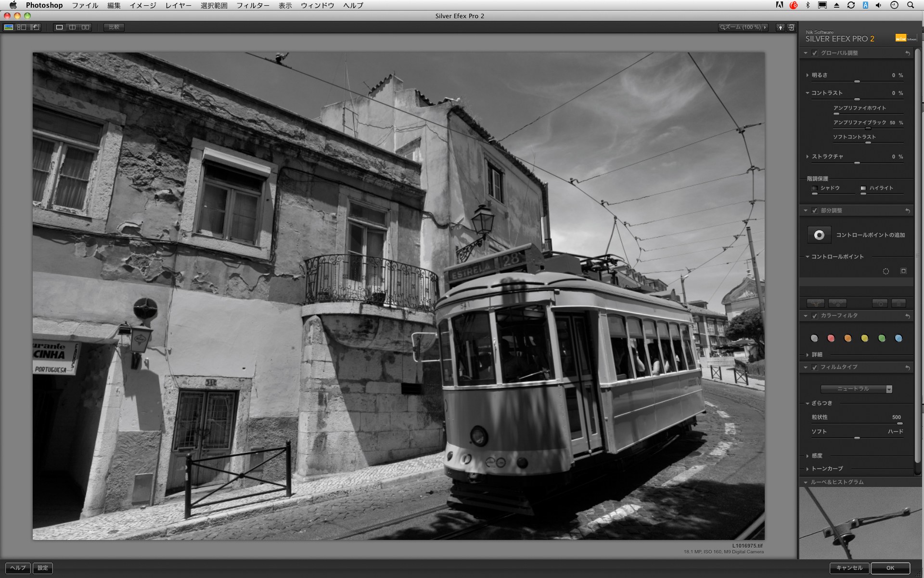Disable the フィルムタイプ checkbox
Image resolution: width=924 pixels, height=578 pixels.
815,367
